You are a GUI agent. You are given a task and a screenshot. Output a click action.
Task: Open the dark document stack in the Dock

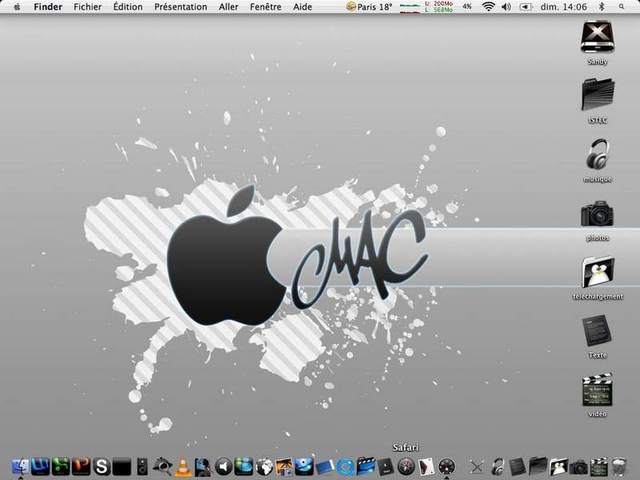tap(517, 467)
